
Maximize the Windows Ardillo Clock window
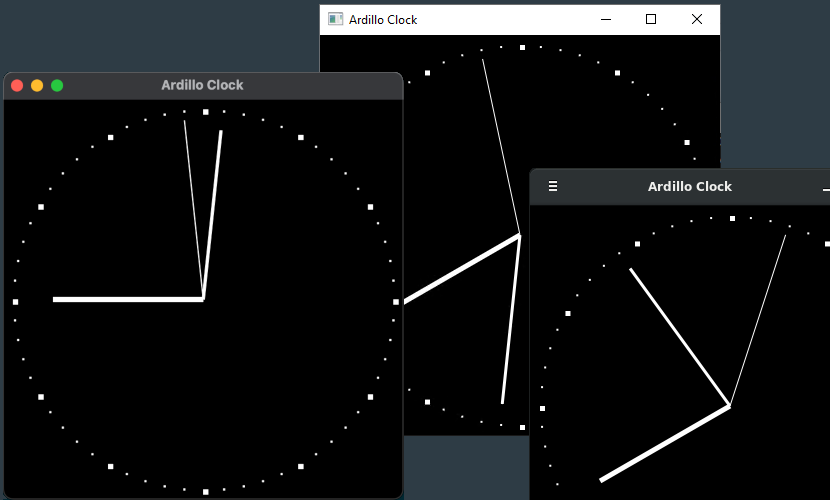tap(651, 20)
